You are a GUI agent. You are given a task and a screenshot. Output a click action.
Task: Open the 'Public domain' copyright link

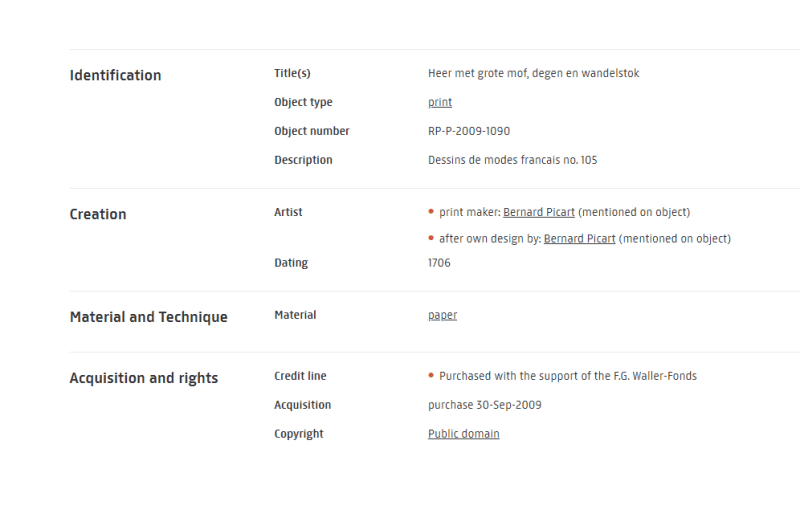[464, 434]
